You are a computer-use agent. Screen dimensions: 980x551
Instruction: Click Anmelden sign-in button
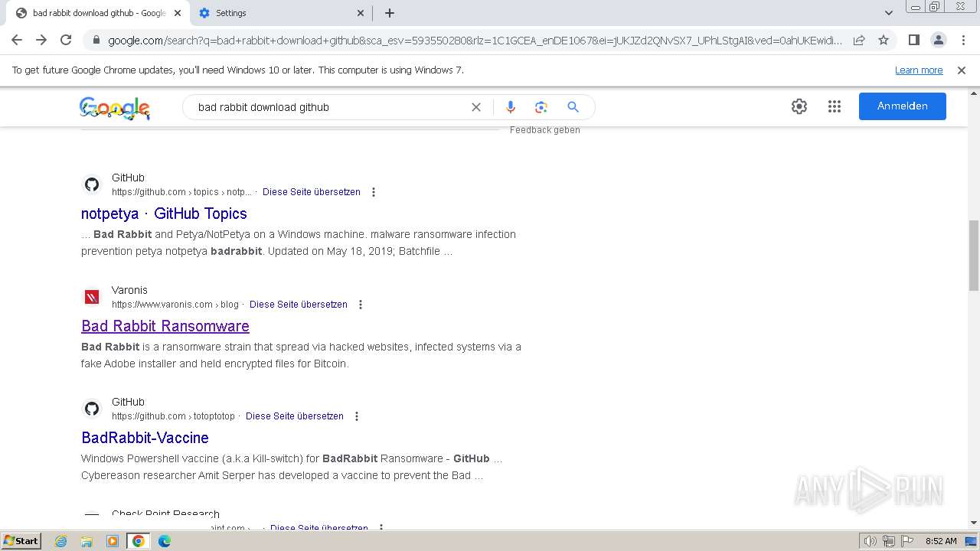[x=903, y=106]
